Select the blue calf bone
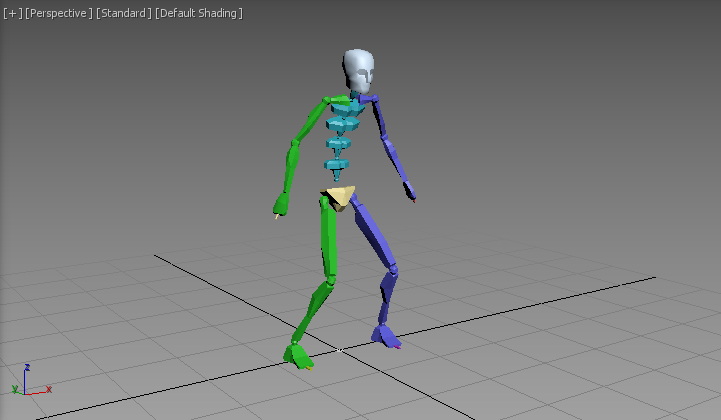721x420 pixels. (387, 294)
